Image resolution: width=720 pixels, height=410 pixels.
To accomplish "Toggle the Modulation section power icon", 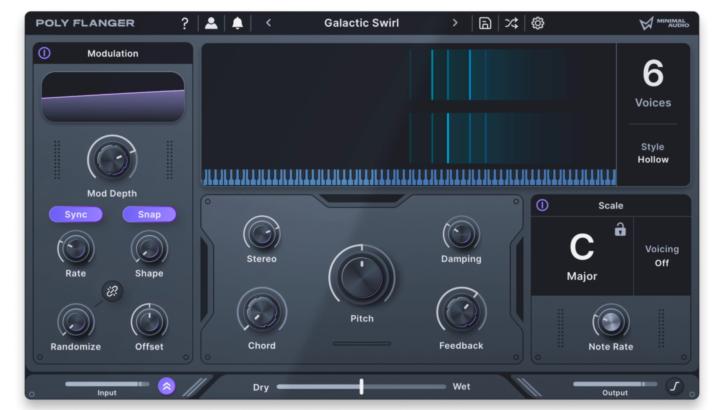I will [x=45, y=53].
